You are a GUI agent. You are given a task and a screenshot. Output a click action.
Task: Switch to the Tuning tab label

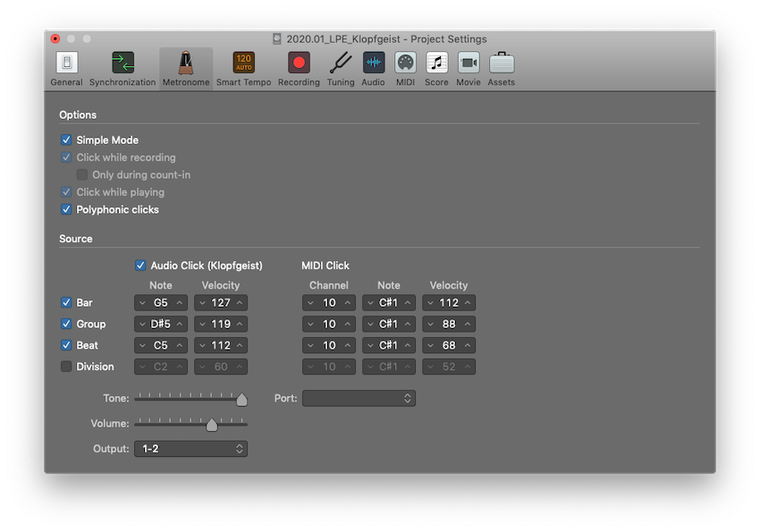click(x=341, y=82)
